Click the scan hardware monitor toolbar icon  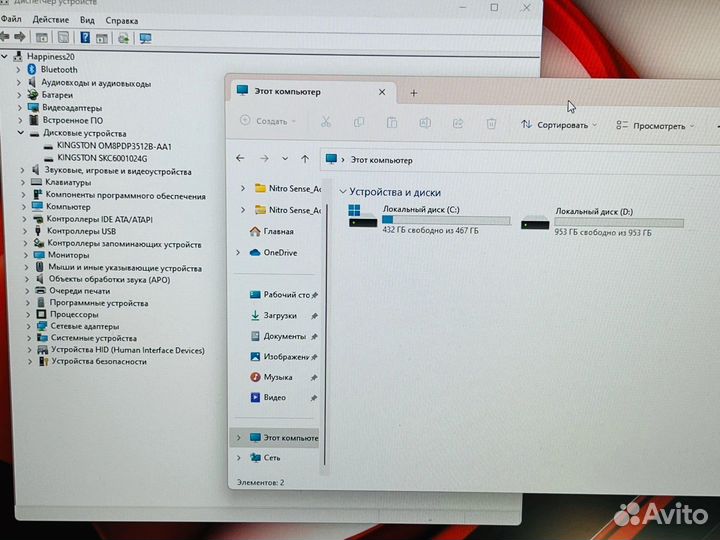146,39
